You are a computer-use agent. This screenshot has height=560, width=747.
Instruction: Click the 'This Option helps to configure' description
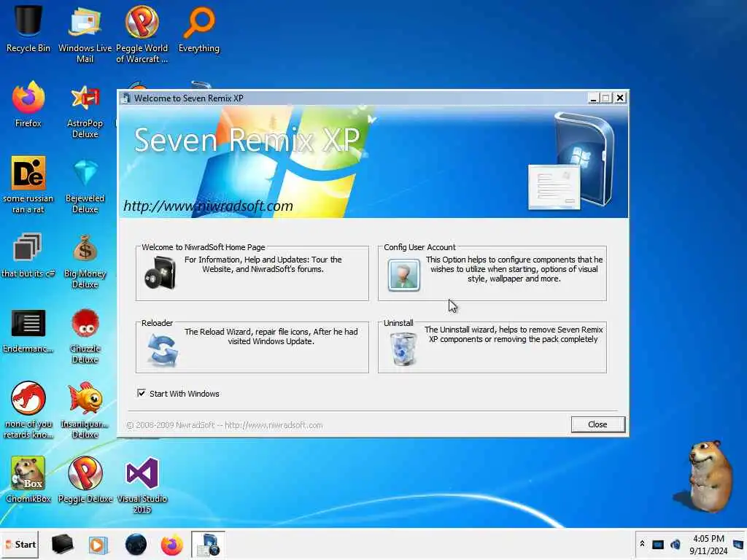[x=514, y=269]
